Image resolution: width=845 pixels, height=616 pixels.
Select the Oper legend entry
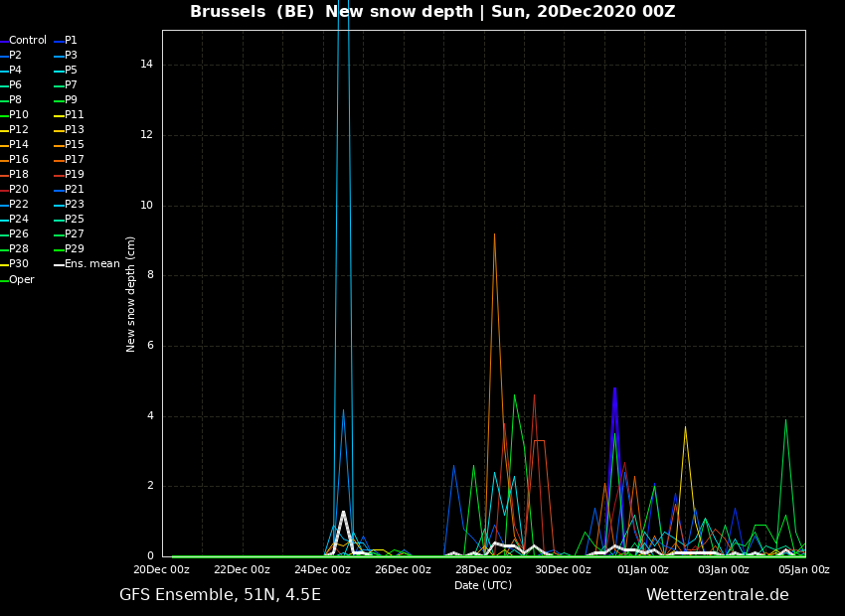[17, 279]
